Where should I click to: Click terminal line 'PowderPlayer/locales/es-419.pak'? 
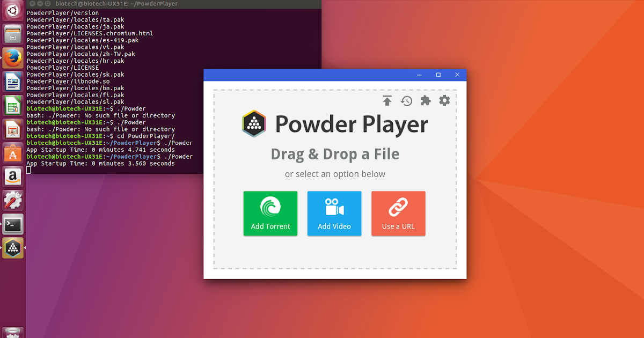83,40
